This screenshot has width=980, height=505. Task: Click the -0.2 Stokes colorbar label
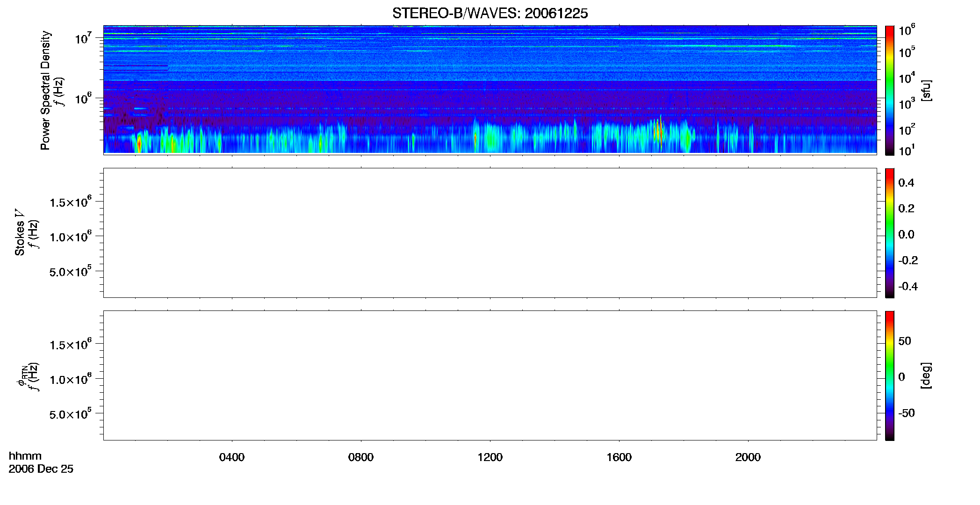[908, 260]
